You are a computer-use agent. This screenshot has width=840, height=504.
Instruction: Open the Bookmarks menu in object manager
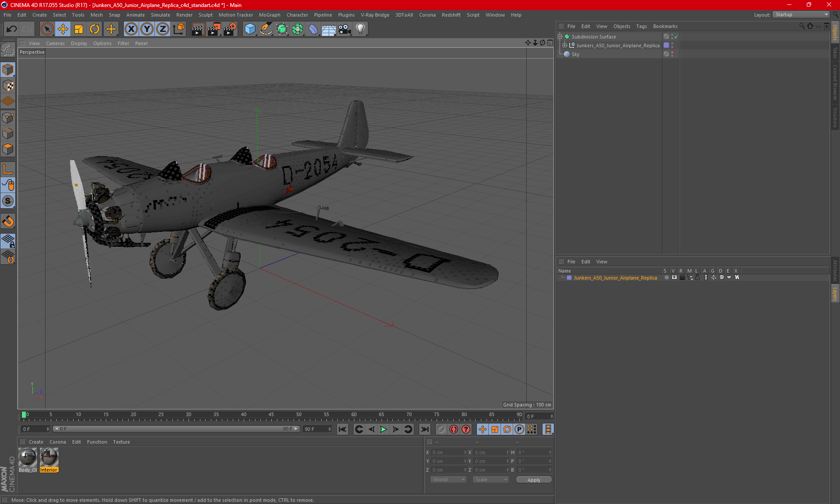665,26
